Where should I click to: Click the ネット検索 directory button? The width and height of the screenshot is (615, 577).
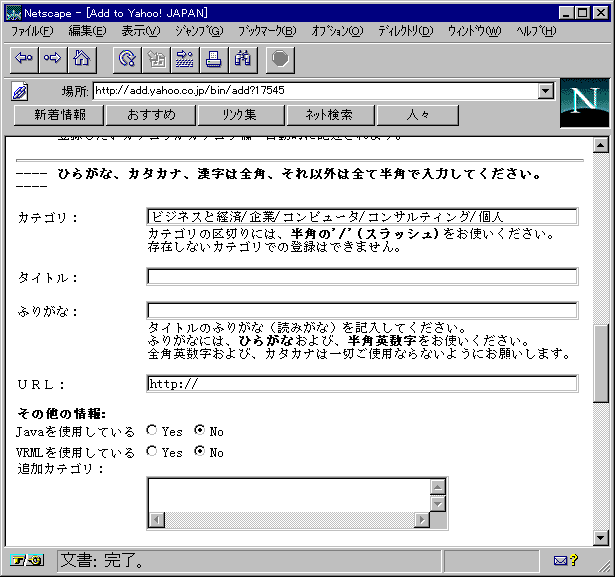point(331,115)
